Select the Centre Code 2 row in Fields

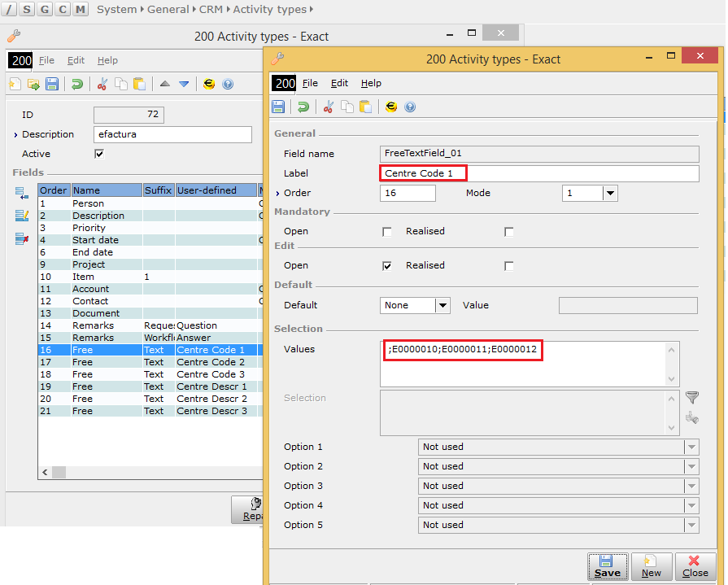[150, 362]
